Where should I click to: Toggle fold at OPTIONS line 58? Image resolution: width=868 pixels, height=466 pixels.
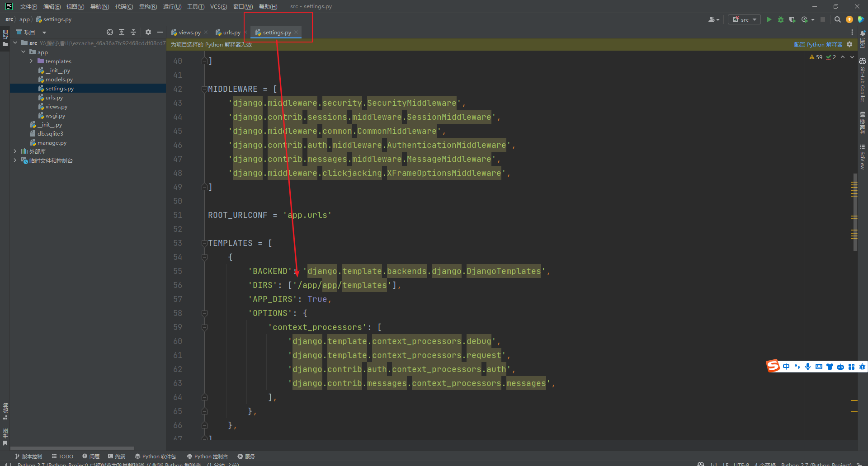[204, 313]
